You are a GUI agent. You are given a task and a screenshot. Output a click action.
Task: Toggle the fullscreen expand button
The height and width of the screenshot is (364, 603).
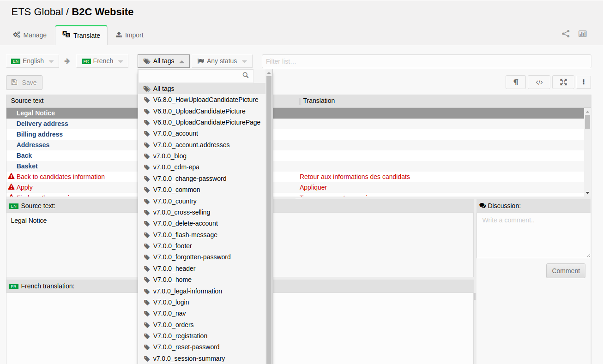pos(563,82)
